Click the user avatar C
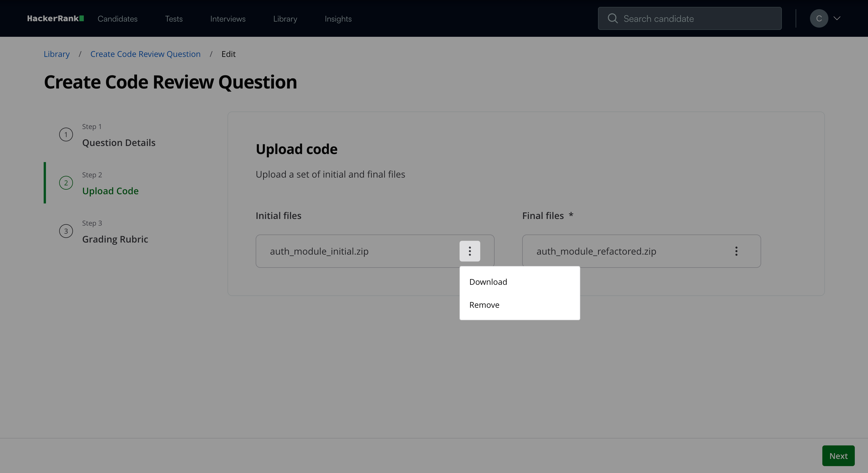The height and width of the screenshot is (473, 868). [x=819, y=19]
